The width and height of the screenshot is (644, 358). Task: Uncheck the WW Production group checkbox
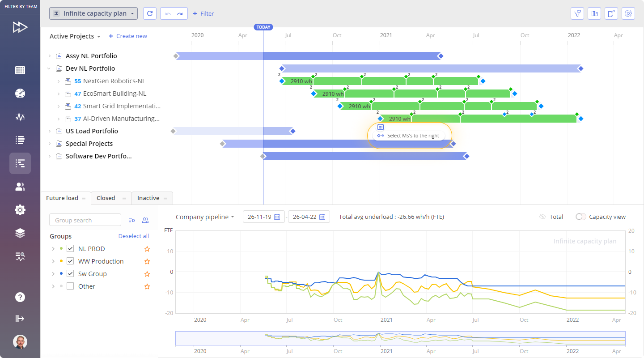(70, 261)
